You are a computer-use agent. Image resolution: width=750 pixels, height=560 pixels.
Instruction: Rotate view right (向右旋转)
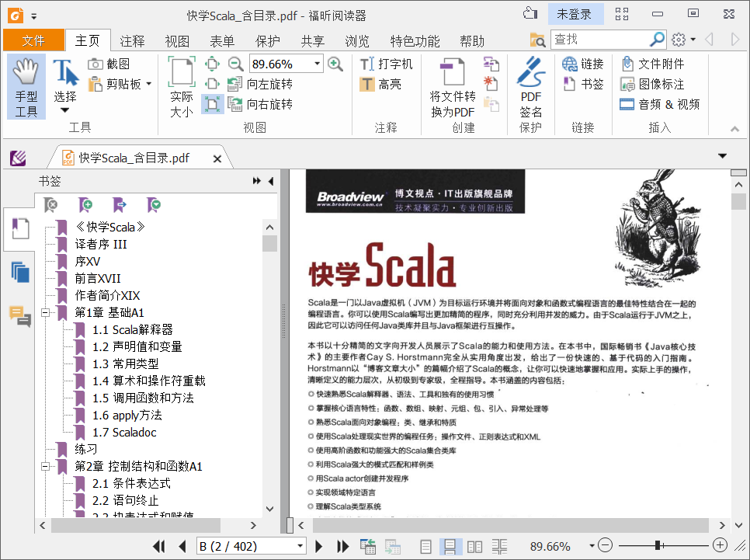260,104
